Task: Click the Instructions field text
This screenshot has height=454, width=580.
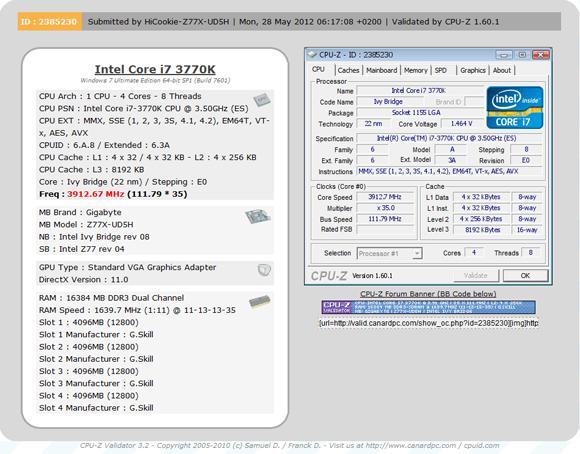Action: point(449,171)
